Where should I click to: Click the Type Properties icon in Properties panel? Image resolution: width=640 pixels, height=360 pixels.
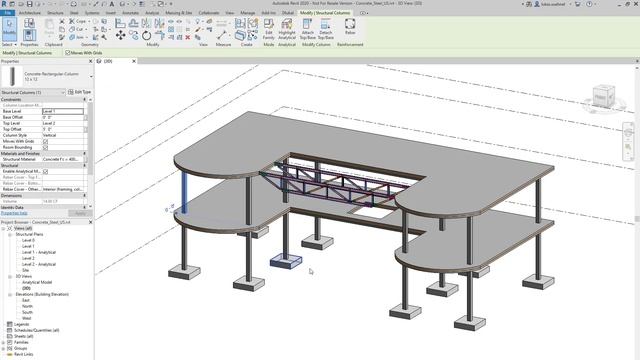[29, 24]
